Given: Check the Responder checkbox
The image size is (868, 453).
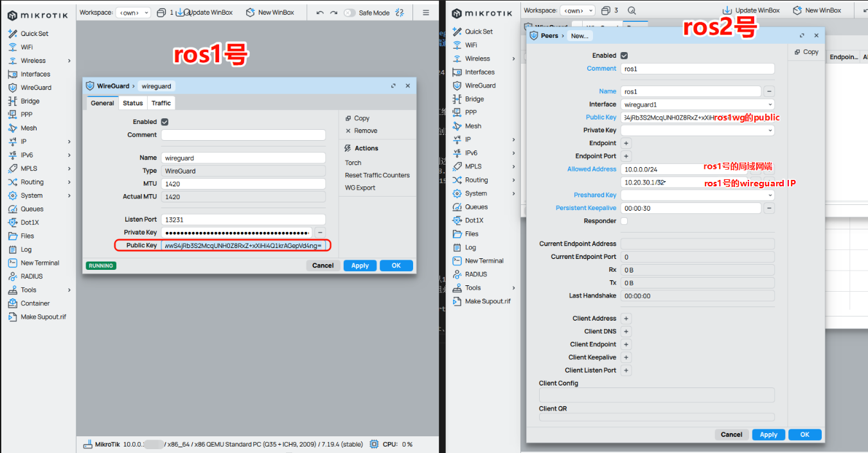Looking at the screenshot, I should pyautogui.click(x=624, y=221).
